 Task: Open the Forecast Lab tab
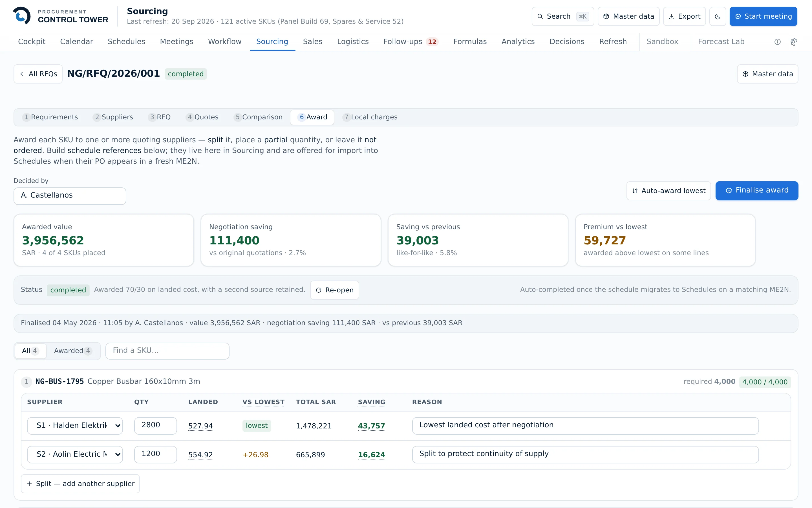(x=721, y=42)
